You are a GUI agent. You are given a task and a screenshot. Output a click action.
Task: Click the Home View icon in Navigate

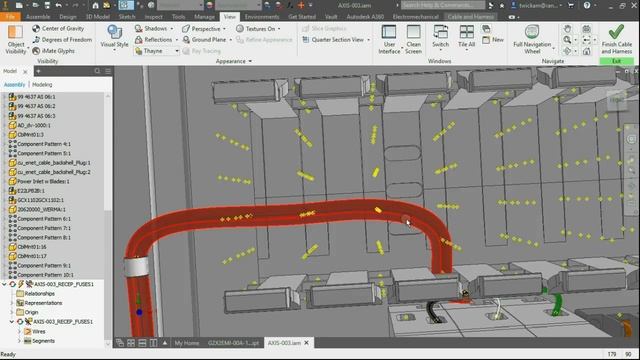pos(587,51)
